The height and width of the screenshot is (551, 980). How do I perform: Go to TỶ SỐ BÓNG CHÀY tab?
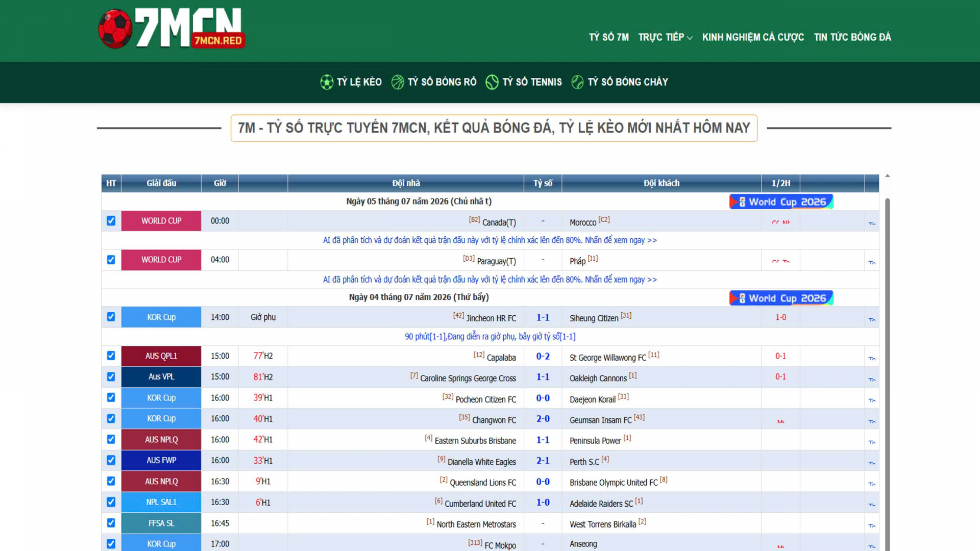[x=628, y=82]
